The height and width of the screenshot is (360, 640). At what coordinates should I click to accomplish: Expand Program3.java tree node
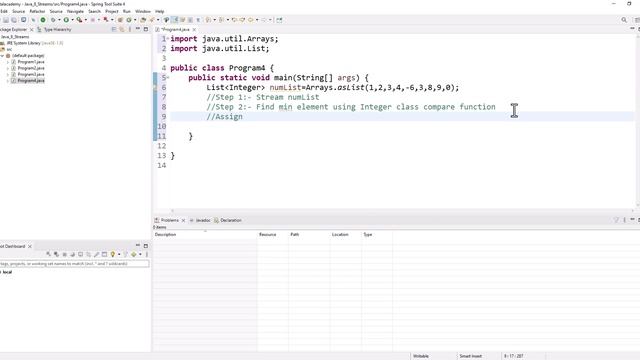pyautogui.click(x=7, y=74)
